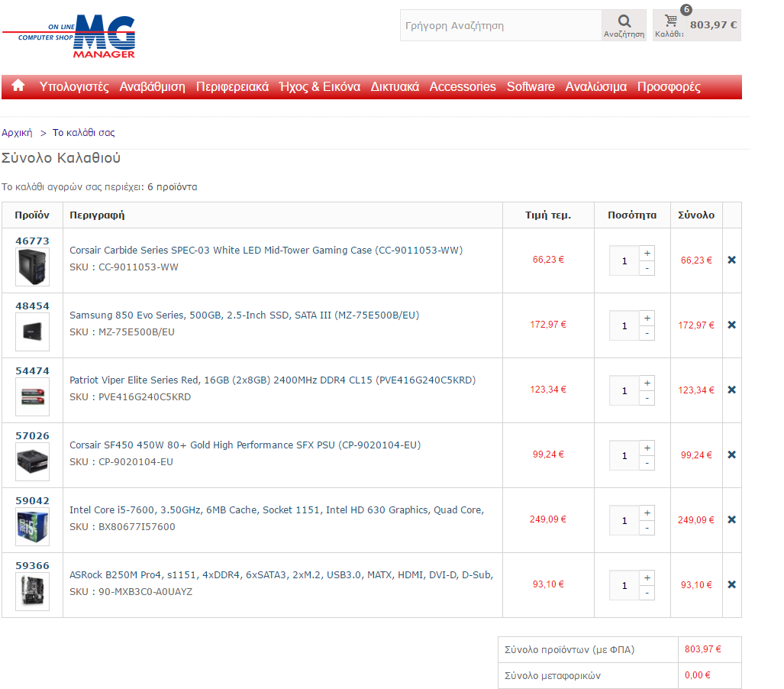Viewport: 784px width, 689px height.
Task: Remove ASRock B250M Pro4 from cart
Action: click(x=731, y=584)
